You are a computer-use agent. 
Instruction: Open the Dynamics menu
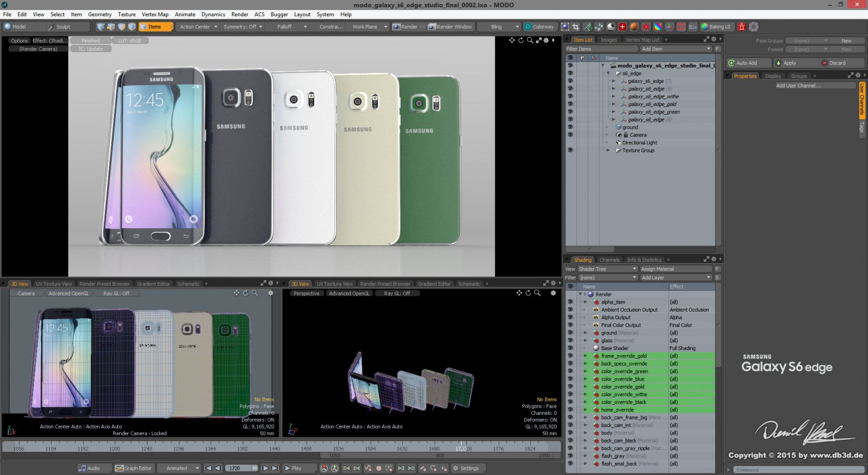[x=213, y=14]
